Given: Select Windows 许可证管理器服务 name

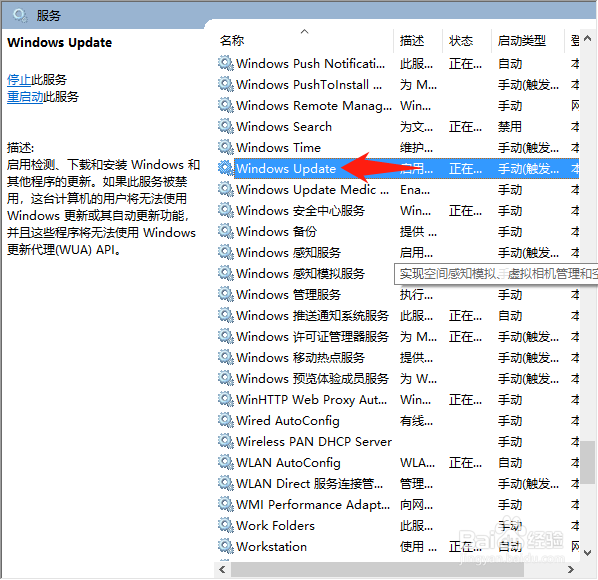Looking at the screenshot, I should [x=312, y=336].
